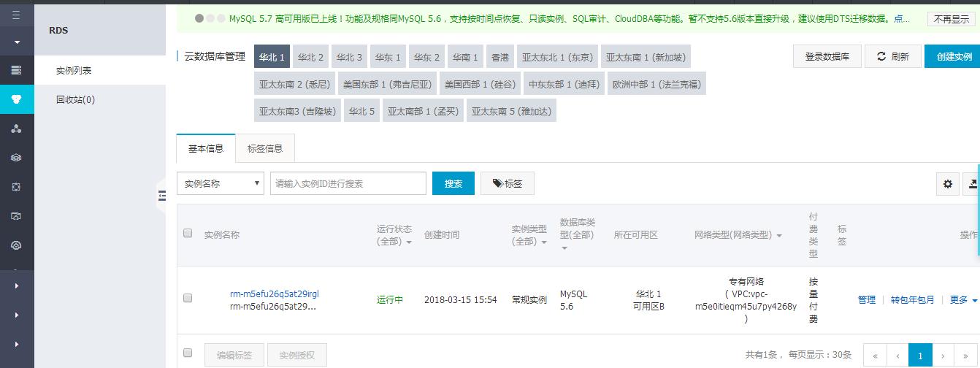Open the gear column settings icon

point(948,184)
